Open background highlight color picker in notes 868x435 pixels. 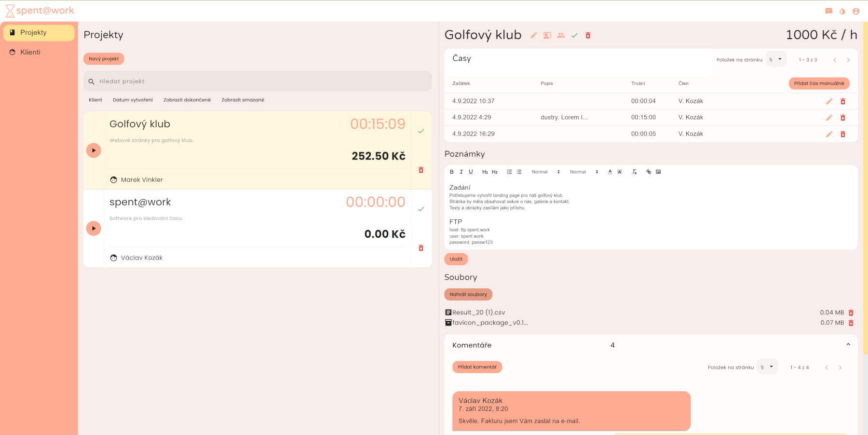pos(620,172)
